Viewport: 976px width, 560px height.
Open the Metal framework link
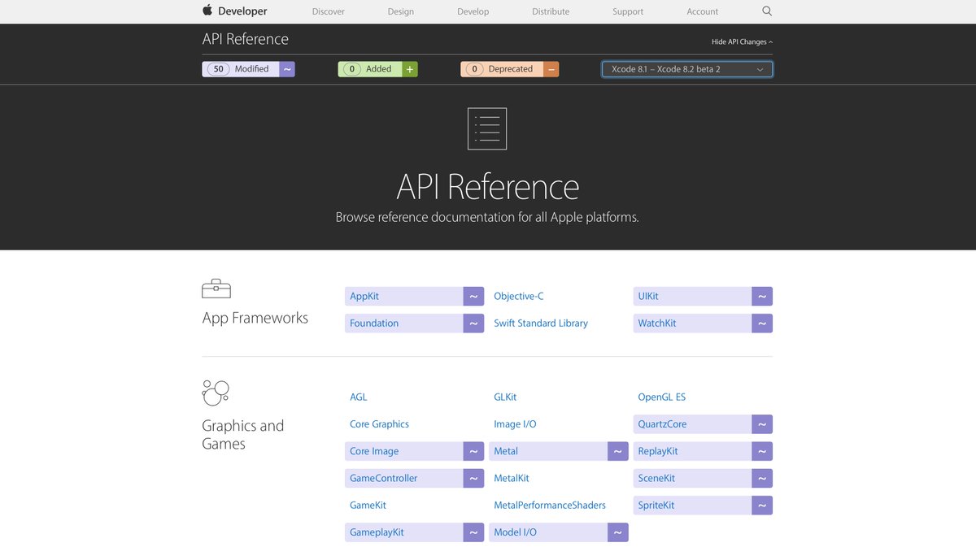(506, 451)
